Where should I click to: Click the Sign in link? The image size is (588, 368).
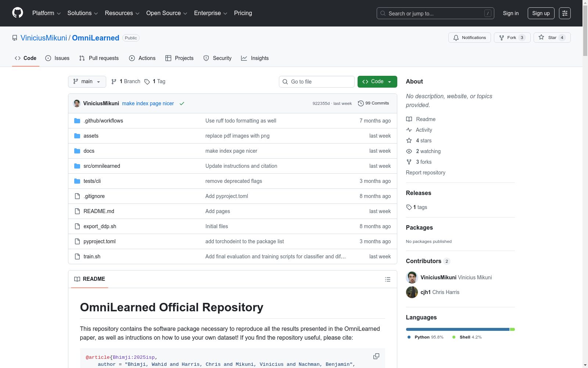pyautogui.click(x=511, y=13)
